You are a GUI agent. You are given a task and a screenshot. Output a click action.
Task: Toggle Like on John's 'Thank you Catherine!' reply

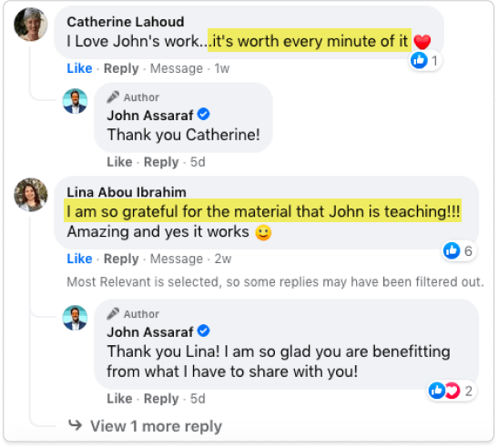click(x=119, y=162)
